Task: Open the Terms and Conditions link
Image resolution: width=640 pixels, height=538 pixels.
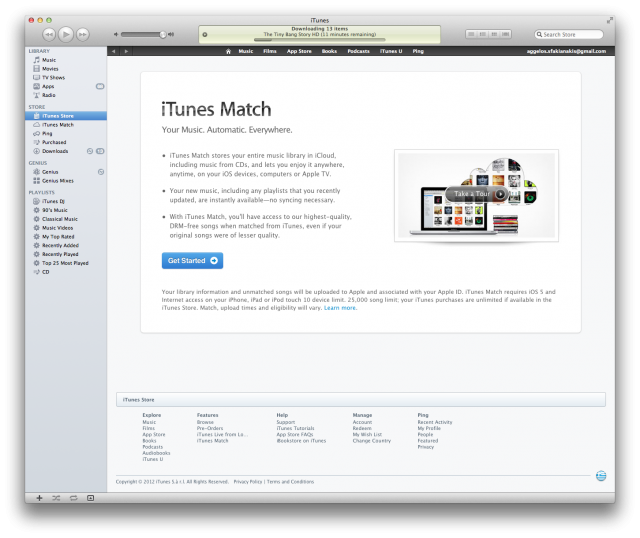Action: point(291,482)
